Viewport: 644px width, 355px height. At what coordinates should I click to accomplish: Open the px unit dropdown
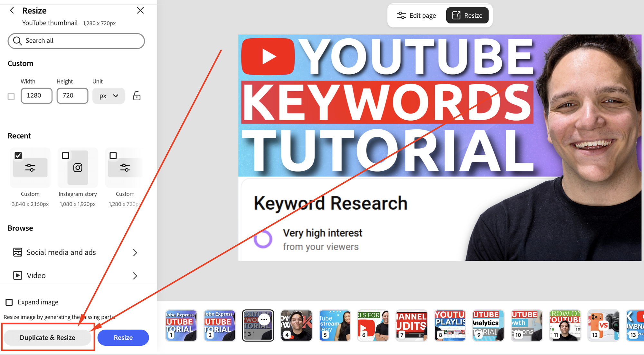tap(109, 96)
